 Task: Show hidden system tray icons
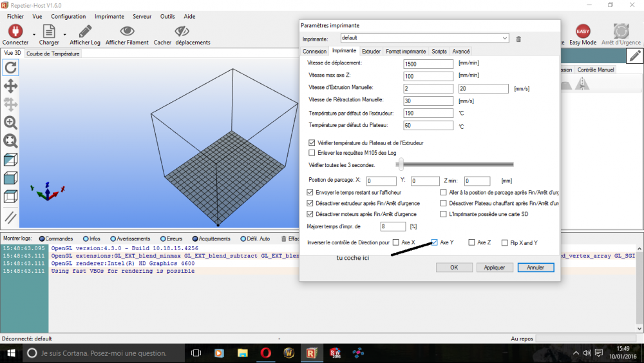coord(576,353)
